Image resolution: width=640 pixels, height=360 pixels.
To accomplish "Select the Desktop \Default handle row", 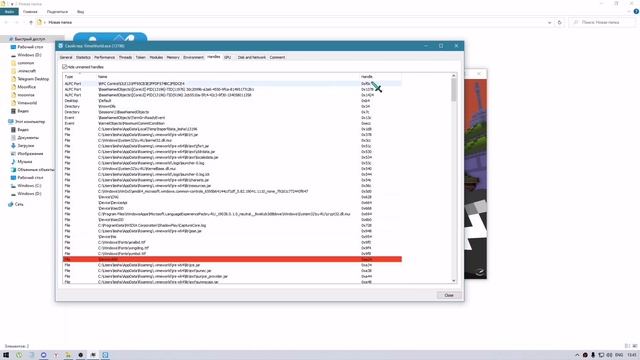I will click(232, 100).
